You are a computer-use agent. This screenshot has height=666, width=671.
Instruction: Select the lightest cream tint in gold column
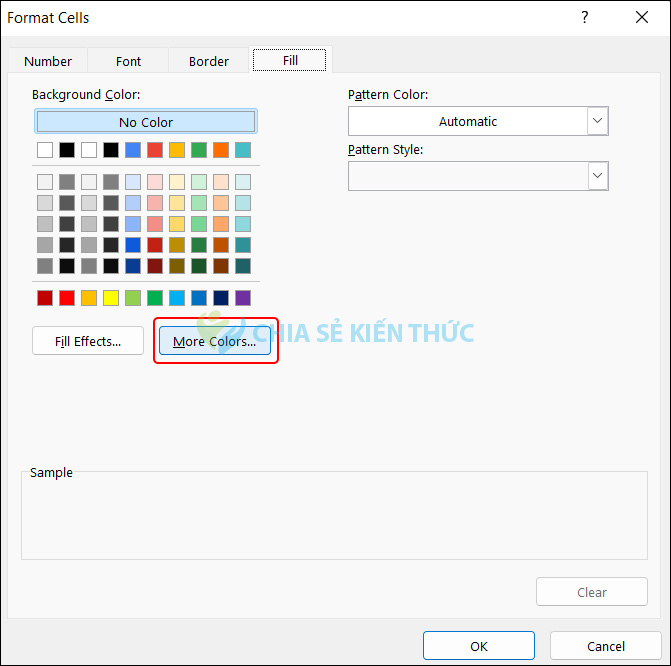[x=177, y=182]
